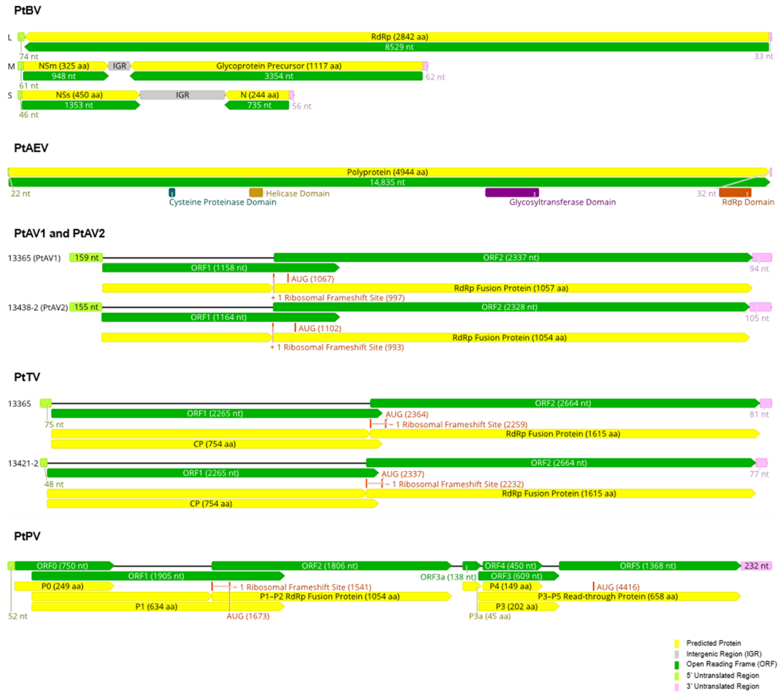This screenshot has width=781, height=700.
Task: Click the AUG (1067) red marker
Action: point(288,278)
